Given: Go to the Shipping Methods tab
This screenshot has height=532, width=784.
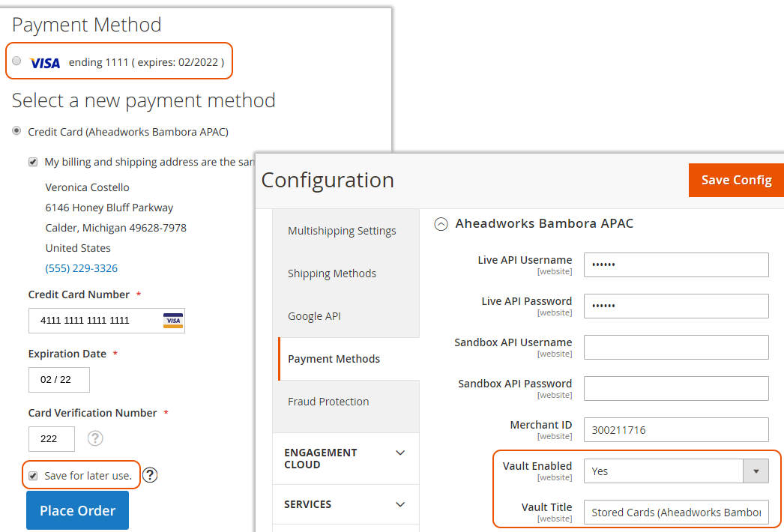Looking at the screenshot, I should pos(332,273).
